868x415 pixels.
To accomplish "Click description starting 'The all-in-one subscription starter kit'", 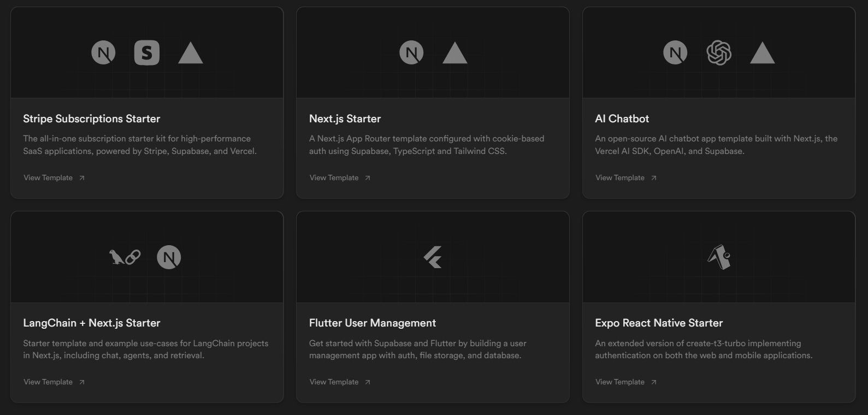I will [140, 145].
